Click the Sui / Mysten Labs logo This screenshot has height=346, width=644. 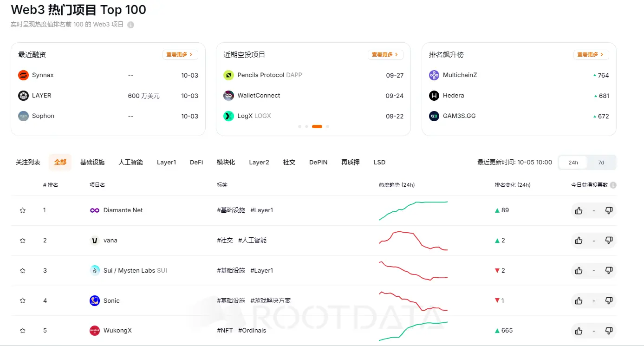pyautogui.click(x=95, y=270)
